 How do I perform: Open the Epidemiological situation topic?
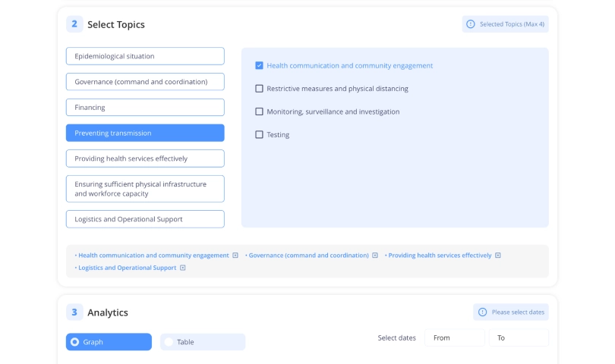click(145, 56)
